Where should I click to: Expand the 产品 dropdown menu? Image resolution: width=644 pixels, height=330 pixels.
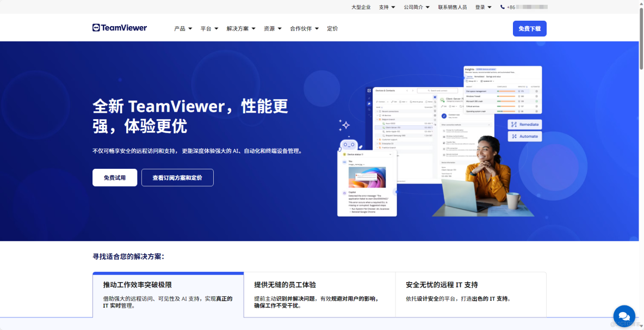[x=181, y=28]
